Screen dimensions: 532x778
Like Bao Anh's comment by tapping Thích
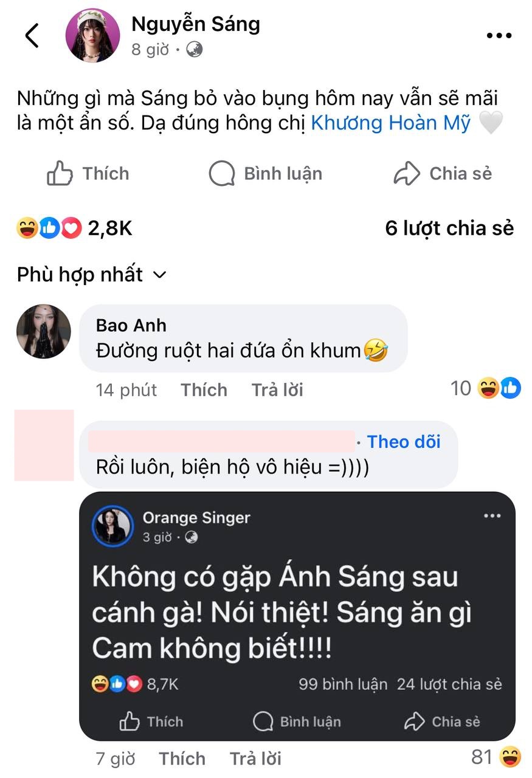click(204, 390)
